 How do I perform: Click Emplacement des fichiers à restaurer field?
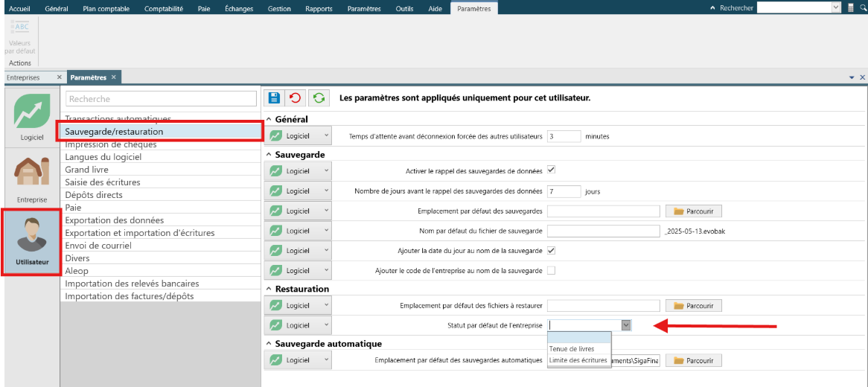tap(604, 306)
